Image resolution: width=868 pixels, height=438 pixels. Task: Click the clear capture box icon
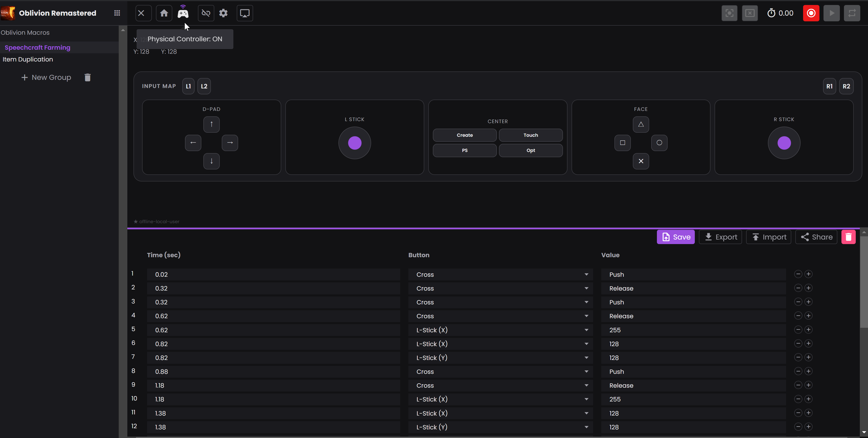750,13
